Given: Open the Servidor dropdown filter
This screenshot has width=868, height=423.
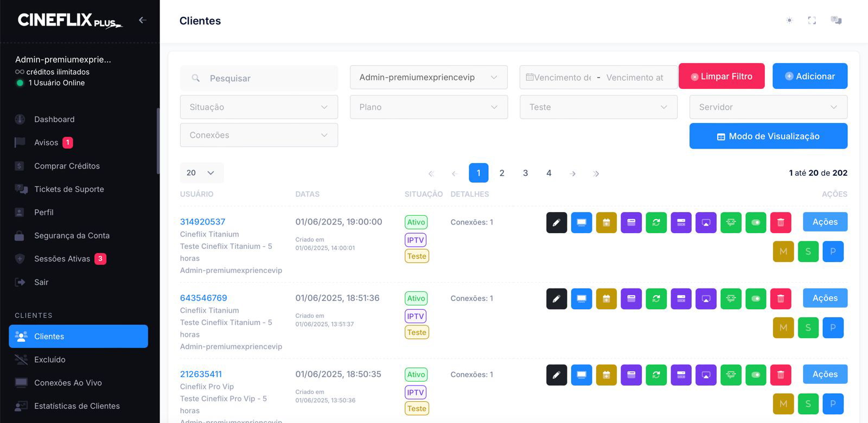Looking at the screenshot, I should pyautogui.click(x=768, y=107).
